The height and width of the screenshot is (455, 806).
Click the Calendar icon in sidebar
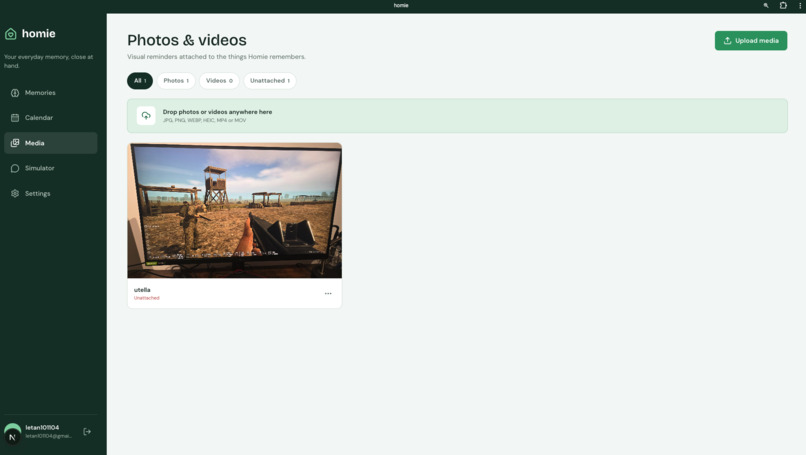[x=15, y=118]
